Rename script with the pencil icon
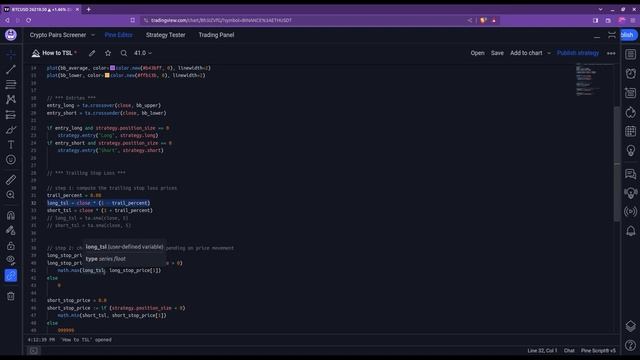The image size is (640, 360). (x=92, y=53)
